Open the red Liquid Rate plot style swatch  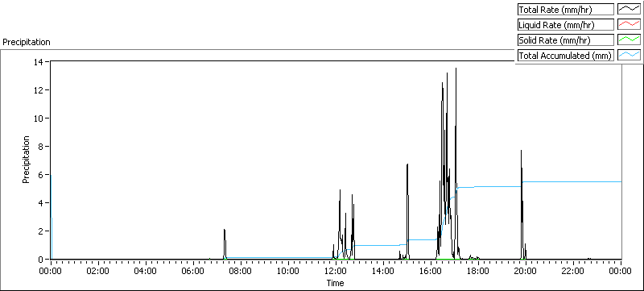tap(630, 25)
